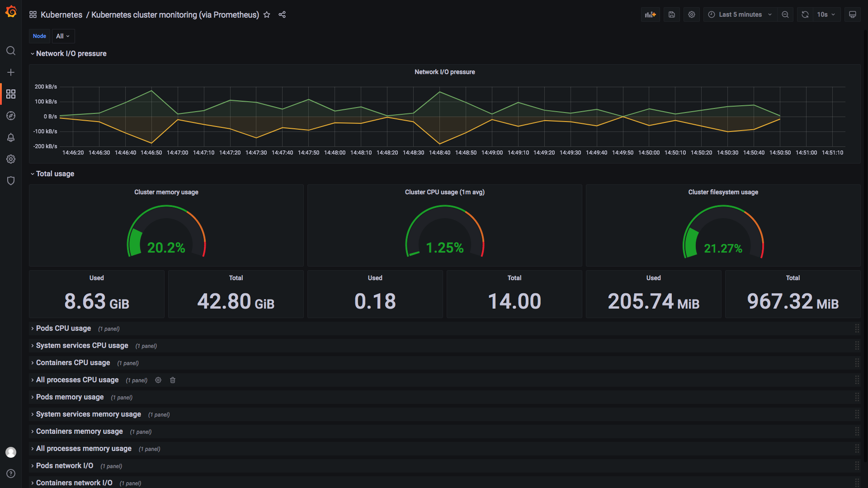Click the 0.18 CPU used stat
868x488 pixels.
point(375,301)
